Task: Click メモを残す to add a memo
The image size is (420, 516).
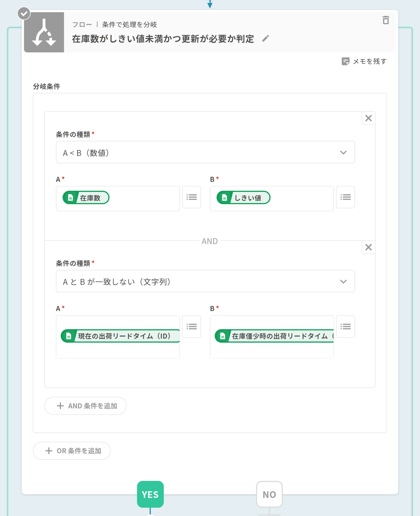Action: (364, 62)
